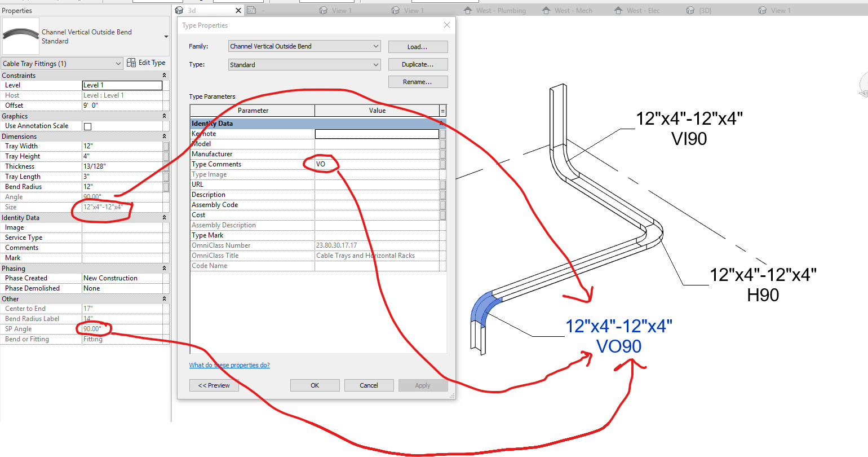This screenshot has height=457, width=868.
Task: Click the Edit Type icon beside Cable Tray Fittings
Action: click(x=130, y=63)
